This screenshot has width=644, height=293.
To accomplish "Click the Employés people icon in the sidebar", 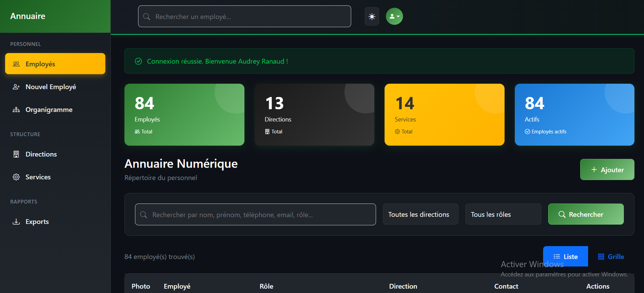I will [16, 64].
